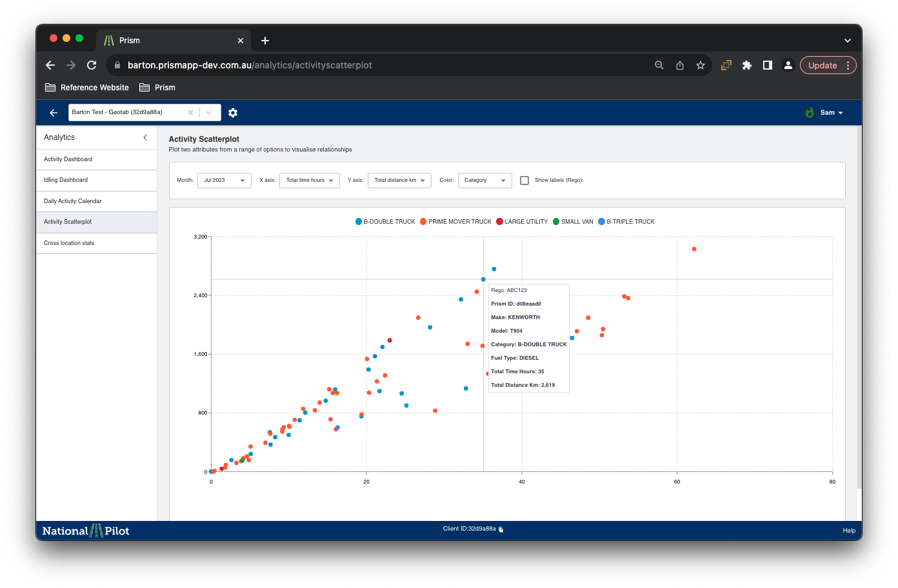The width and height of the screenshot is (898, 588).
Task: Click the top-right orange data point
Action: click(x=694, y=249)
